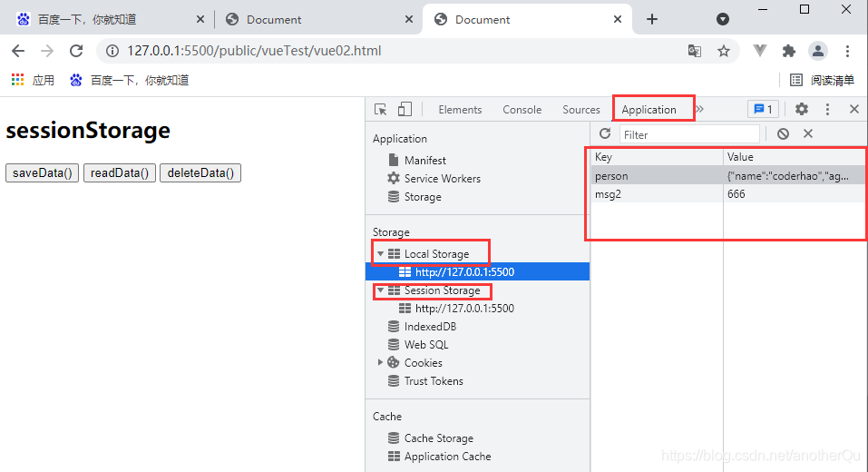Viewport: 868px width, 472px height.
Task: Click the browser forward arrow
Action: coord(47,51)
